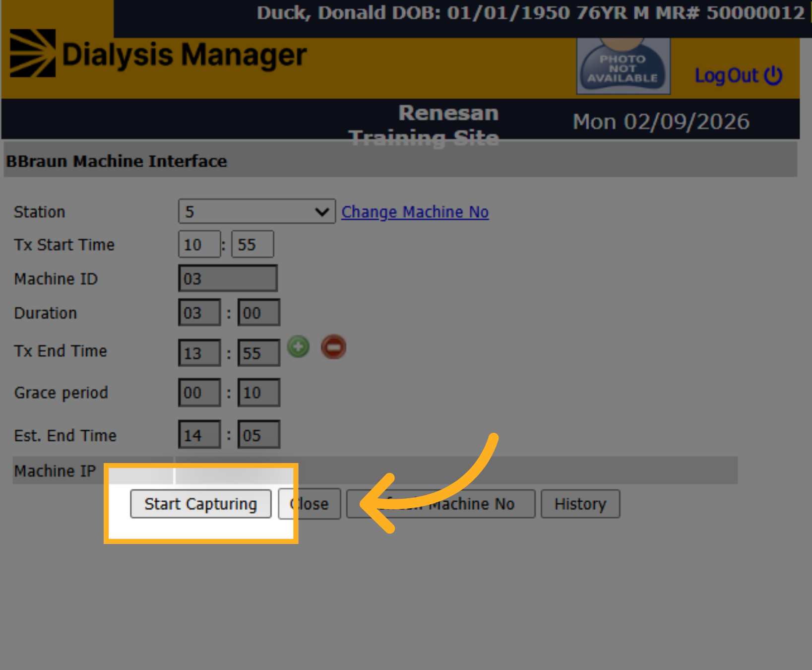Click the Dialysis Manager logo icon
This screenshot has width=812, height=670.
pyautogui.click(x=33, y=53)
